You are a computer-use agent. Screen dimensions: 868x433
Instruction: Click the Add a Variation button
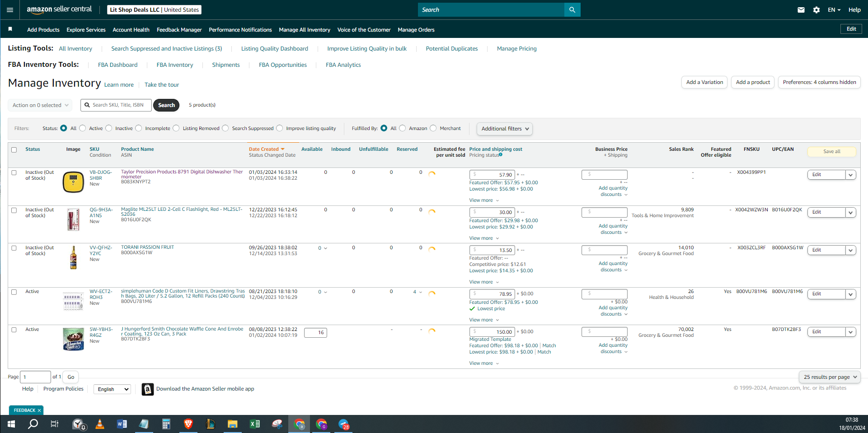coord(704,82)
